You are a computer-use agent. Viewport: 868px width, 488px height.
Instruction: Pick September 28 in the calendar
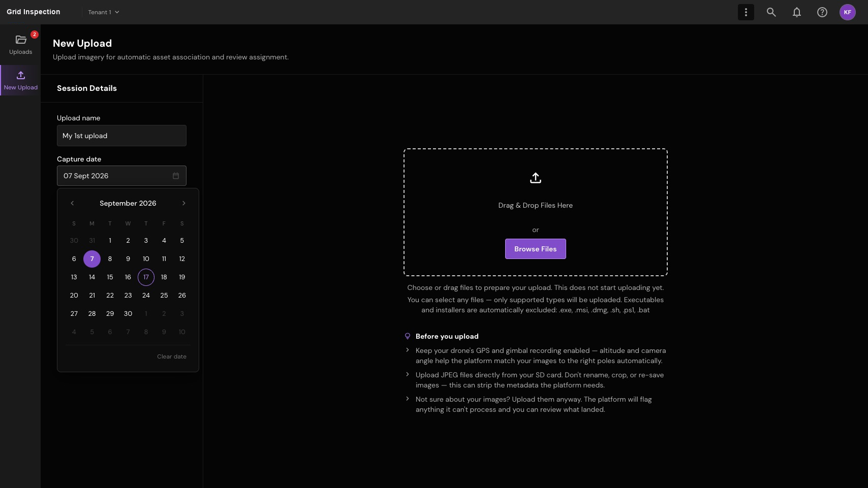click(x=92, y=314)
